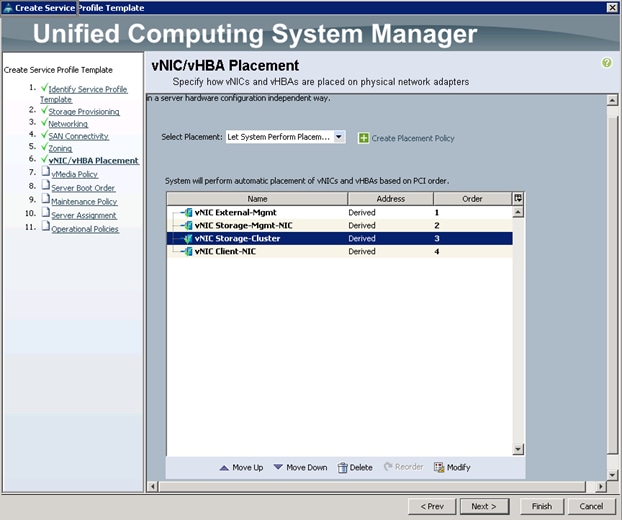Click the Server Boot Order page icon
622x520 pixels.
click(x=46, y=185)
